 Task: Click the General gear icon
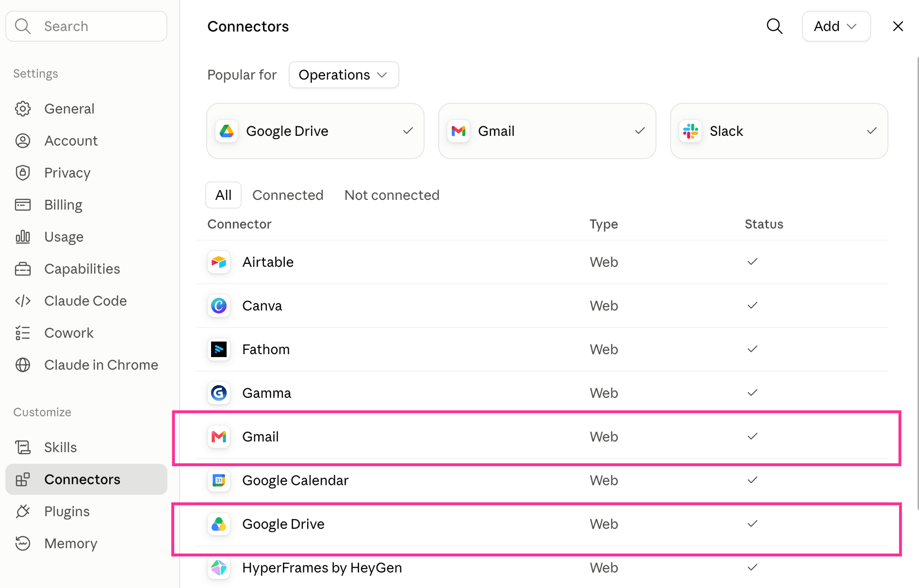pos(23,109)
